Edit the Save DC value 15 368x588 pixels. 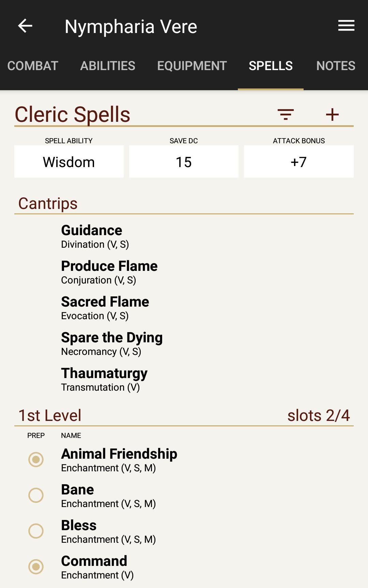click(x=184, y=162)
